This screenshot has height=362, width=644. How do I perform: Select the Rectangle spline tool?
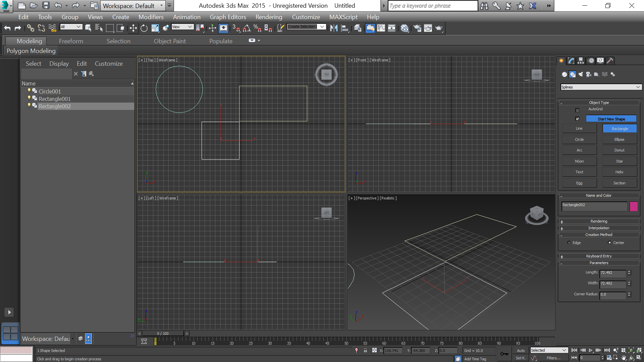[x=619, y=128]
